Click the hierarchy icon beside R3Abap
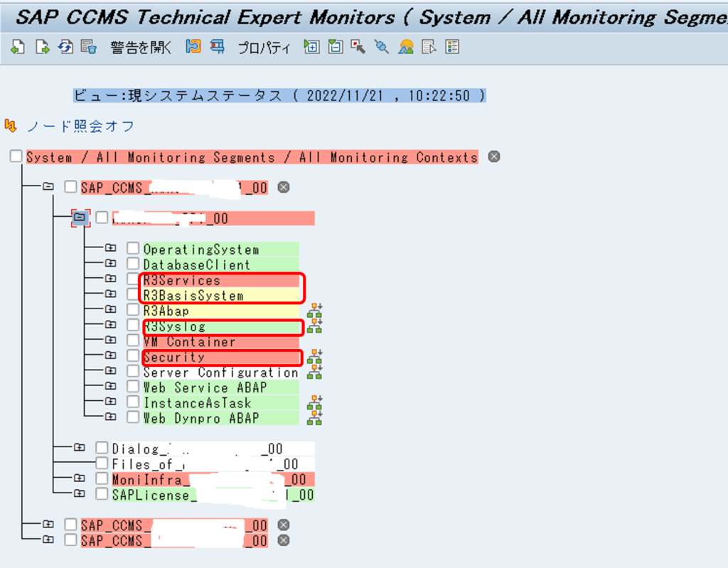Screen dimensions: 728x568 [315, 310]
